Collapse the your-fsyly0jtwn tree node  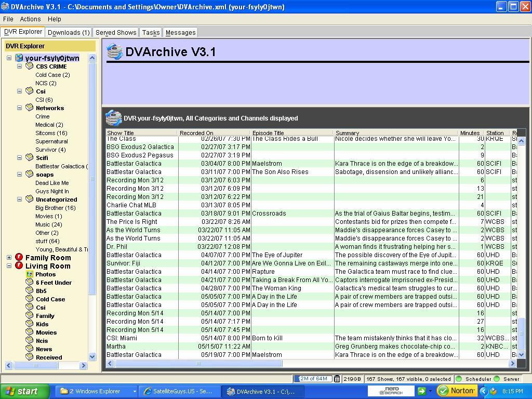9,58
